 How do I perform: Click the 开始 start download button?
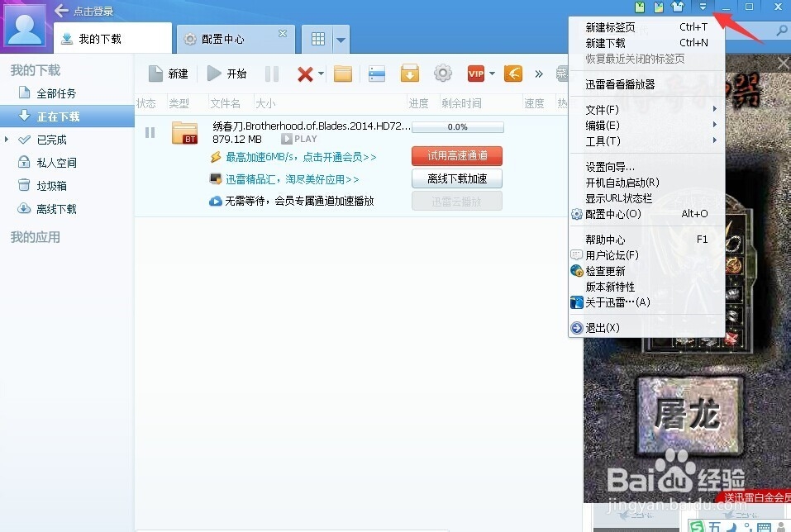227,74
